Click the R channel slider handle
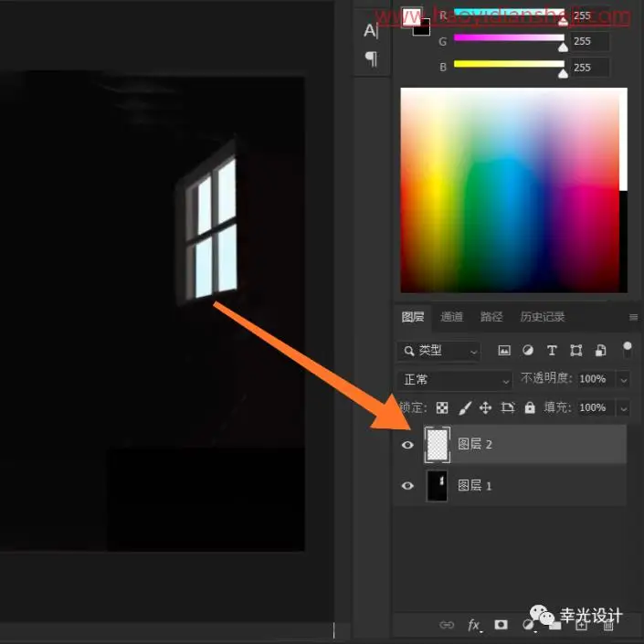Viewport: 644px width, 644px height. point(563,21)
